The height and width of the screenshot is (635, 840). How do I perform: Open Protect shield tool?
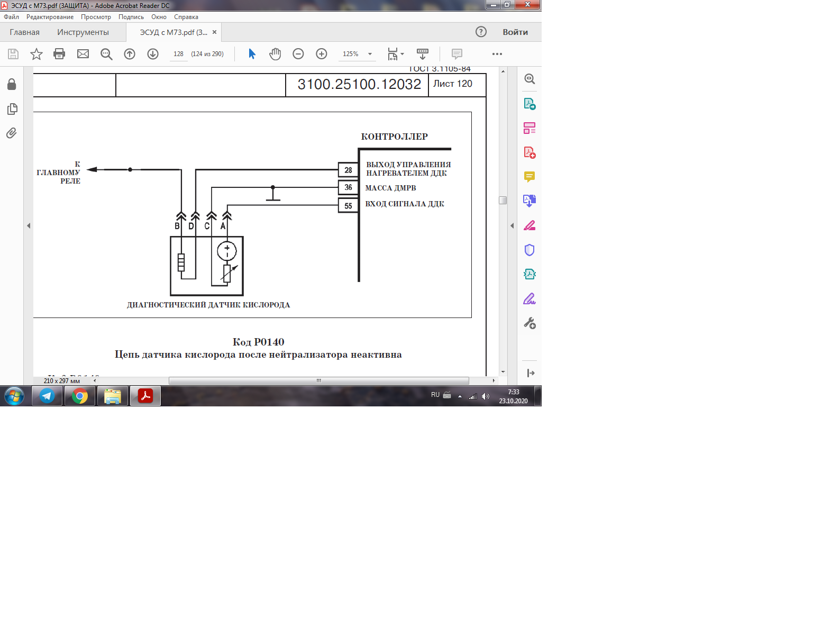coord(529,250)
